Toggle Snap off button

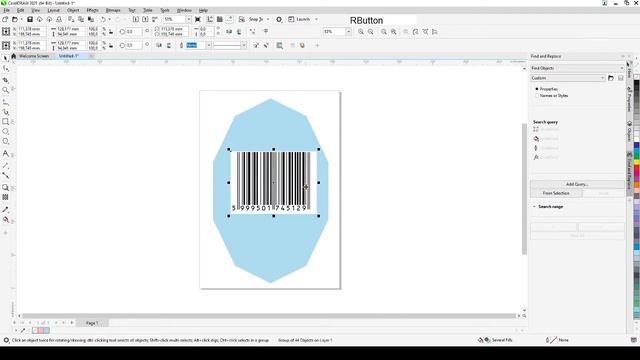[x=242, y=19]
